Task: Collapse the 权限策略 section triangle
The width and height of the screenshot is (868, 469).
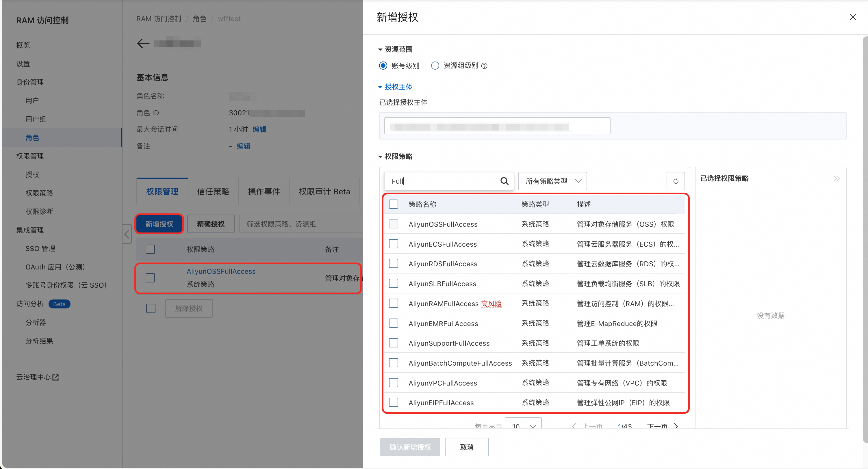Action: point(380,157)
